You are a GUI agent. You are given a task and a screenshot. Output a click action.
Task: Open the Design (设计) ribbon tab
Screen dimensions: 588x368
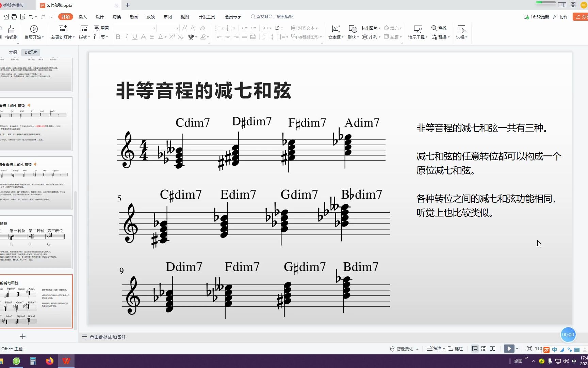point(100,17)
